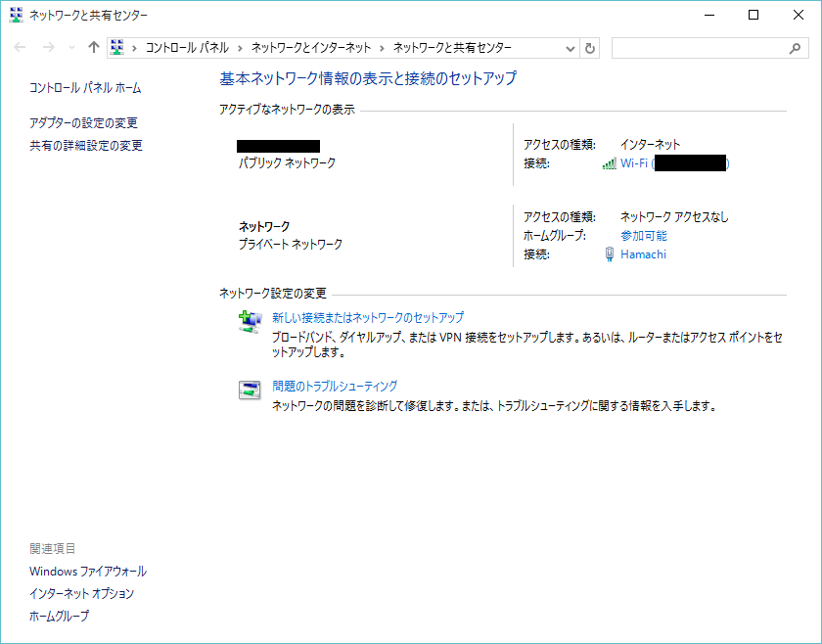Open Windows ファイアウォール link
This screenshot has width=822, height=644.
pyautogui.click(x=88, y=572)
